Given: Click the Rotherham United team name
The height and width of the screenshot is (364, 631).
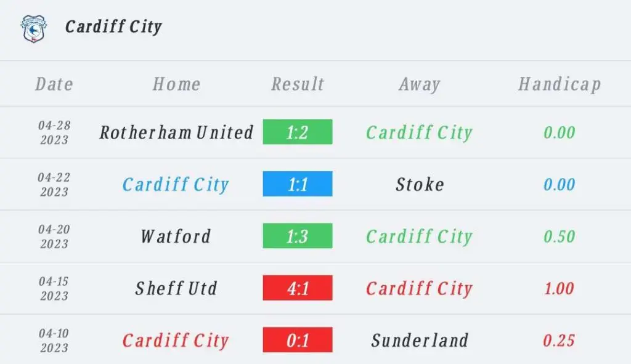Looking at the screenshot, I should pos(177,132).
